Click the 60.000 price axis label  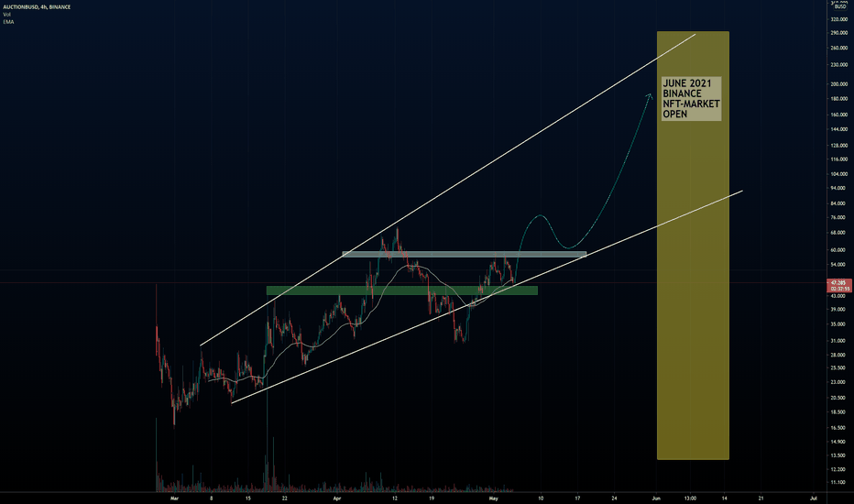click(x=839, y=251)
